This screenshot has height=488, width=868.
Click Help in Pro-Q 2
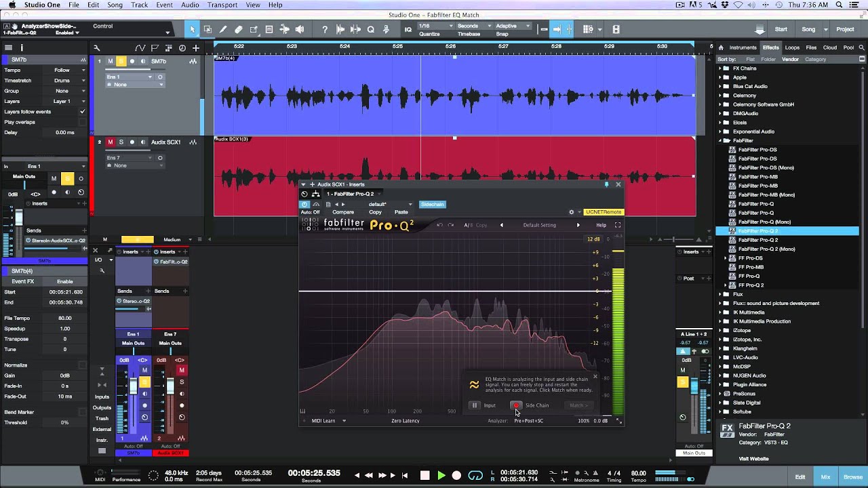[x=601, y=225]
